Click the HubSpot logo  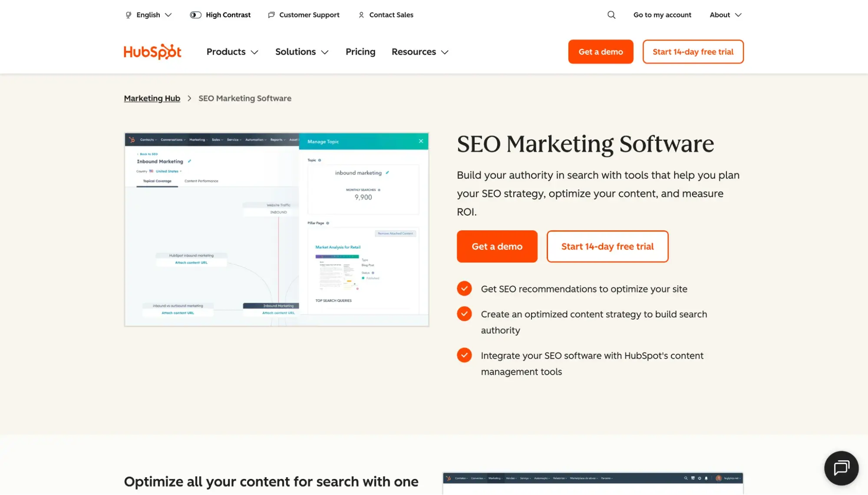(x=152, y=51)
